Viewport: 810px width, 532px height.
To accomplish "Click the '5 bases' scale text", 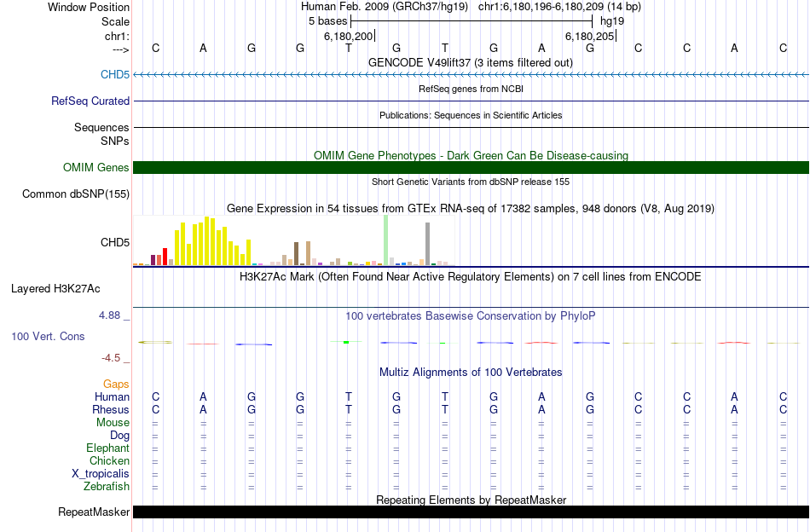I will pos(328,21).
